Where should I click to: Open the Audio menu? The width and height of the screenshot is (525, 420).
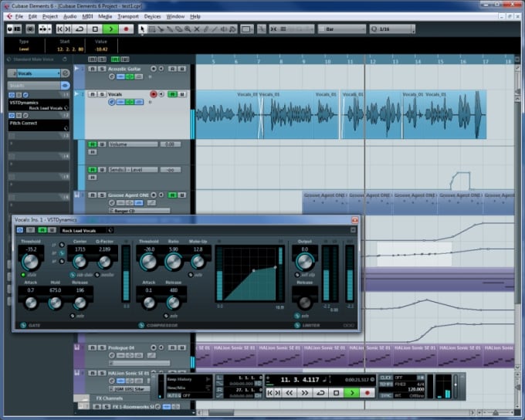coord(69,16)
